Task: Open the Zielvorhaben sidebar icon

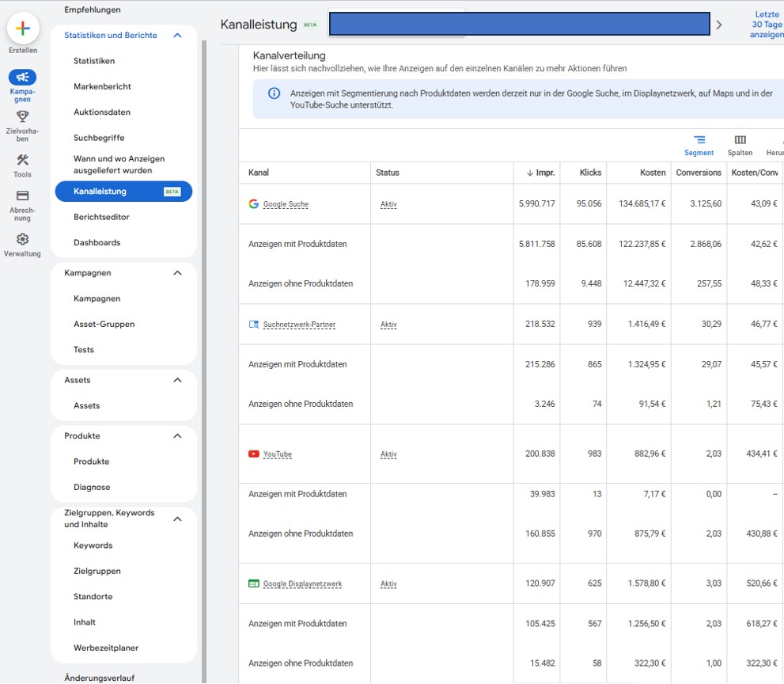Action: point(22,116)
